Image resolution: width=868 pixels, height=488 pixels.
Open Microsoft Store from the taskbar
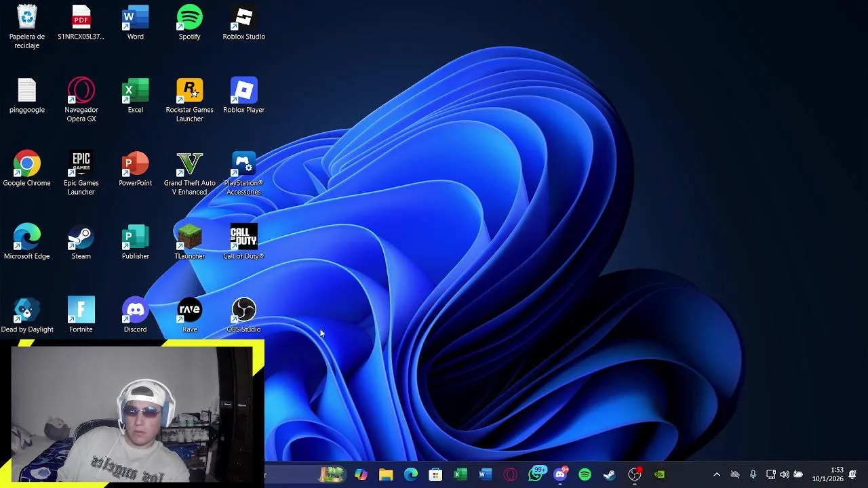435,474
